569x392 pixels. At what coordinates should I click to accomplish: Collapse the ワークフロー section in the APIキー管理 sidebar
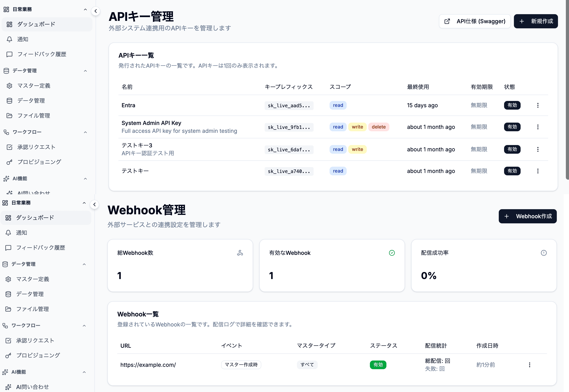(85, 132)
